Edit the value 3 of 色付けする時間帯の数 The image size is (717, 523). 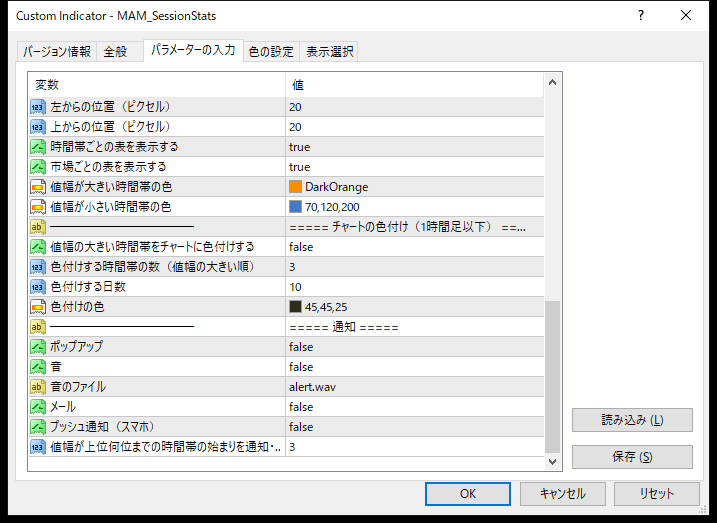[415, 267]
